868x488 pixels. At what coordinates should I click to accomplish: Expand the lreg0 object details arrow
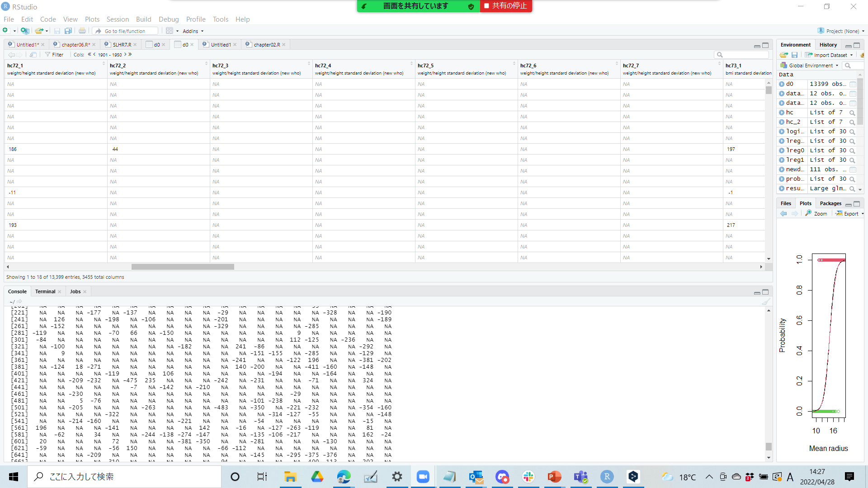[x=782, y=150]
